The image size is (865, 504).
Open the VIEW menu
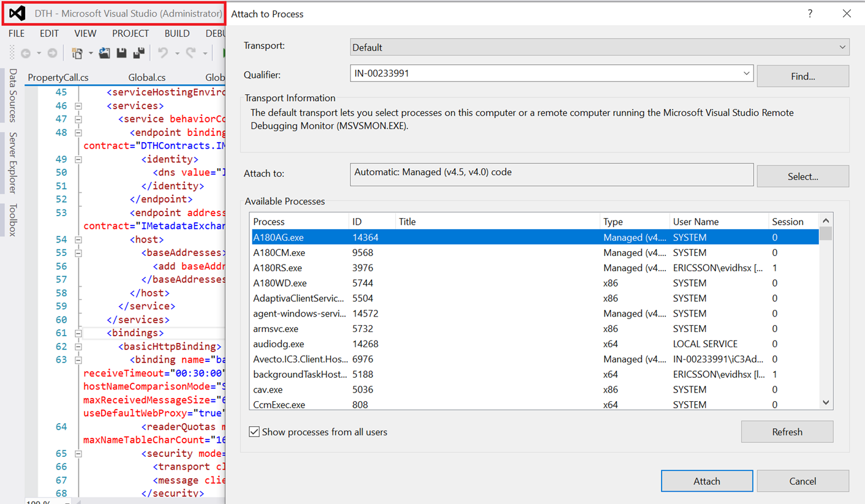pos(86,34)
